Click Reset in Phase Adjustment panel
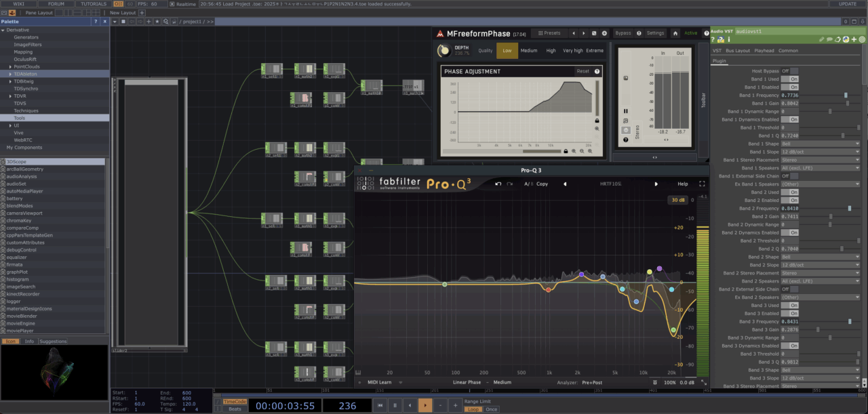 pos(583,71)
